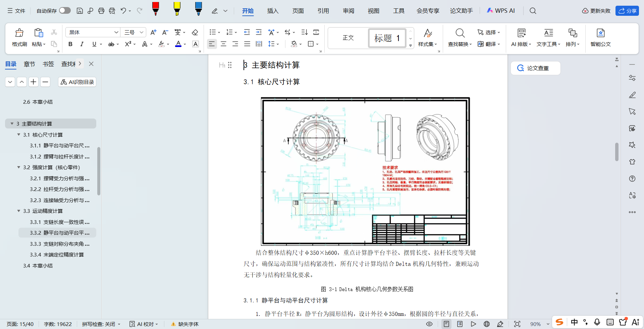Toggle eye protection mode icon
Screen dimensions: 644x329
point(429,324)
